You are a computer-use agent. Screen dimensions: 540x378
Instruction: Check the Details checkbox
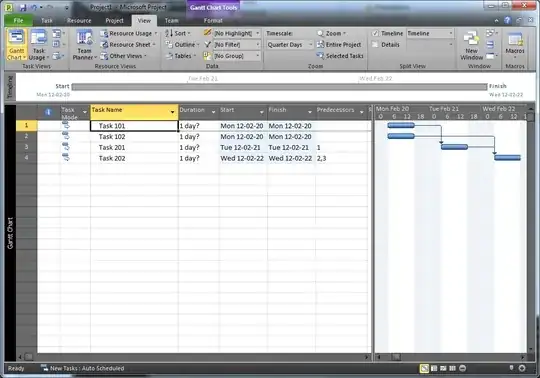coord(375,45)
